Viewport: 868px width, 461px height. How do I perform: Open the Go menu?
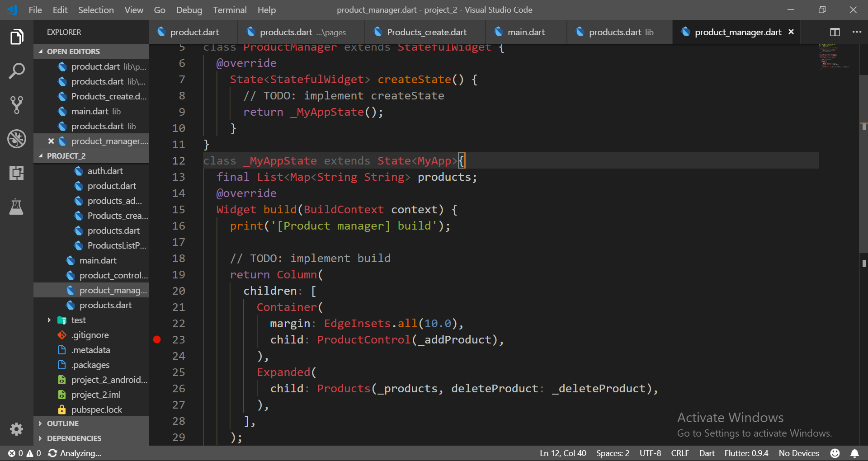click(x=160, y=9)
